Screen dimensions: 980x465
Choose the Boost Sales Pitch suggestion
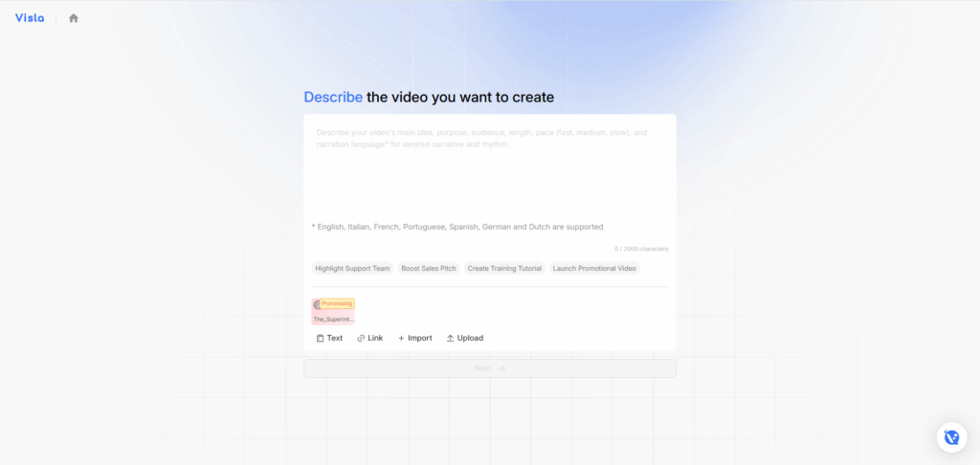pos(429,268)
